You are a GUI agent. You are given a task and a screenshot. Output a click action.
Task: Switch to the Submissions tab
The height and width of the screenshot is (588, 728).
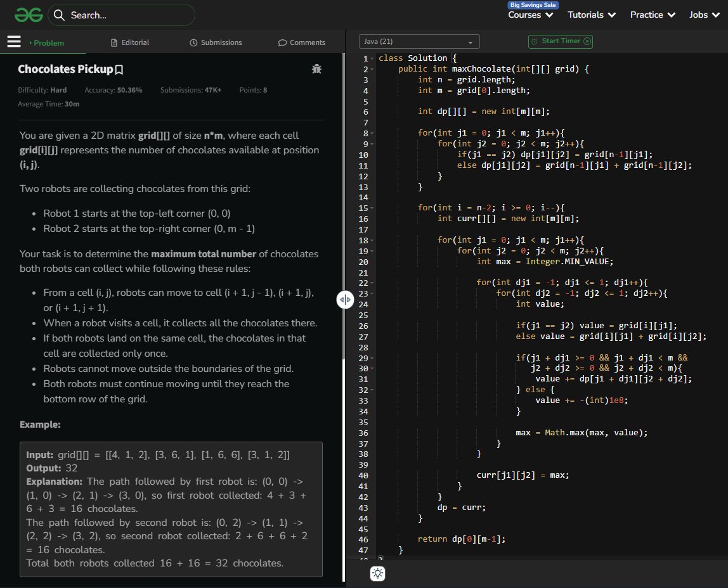click(216, 42)
